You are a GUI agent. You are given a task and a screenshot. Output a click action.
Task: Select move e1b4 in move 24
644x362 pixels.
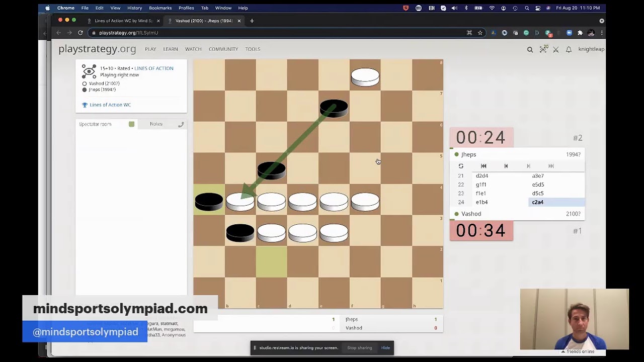click(481, 202)
